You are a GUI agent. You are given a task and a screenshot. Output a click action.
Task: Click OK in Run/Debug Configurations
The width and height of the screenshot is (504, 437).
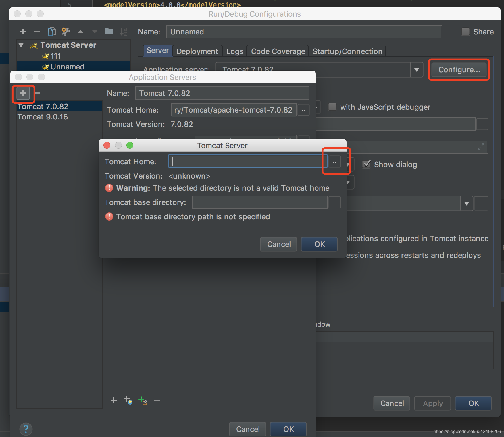[x=474, y=403]
